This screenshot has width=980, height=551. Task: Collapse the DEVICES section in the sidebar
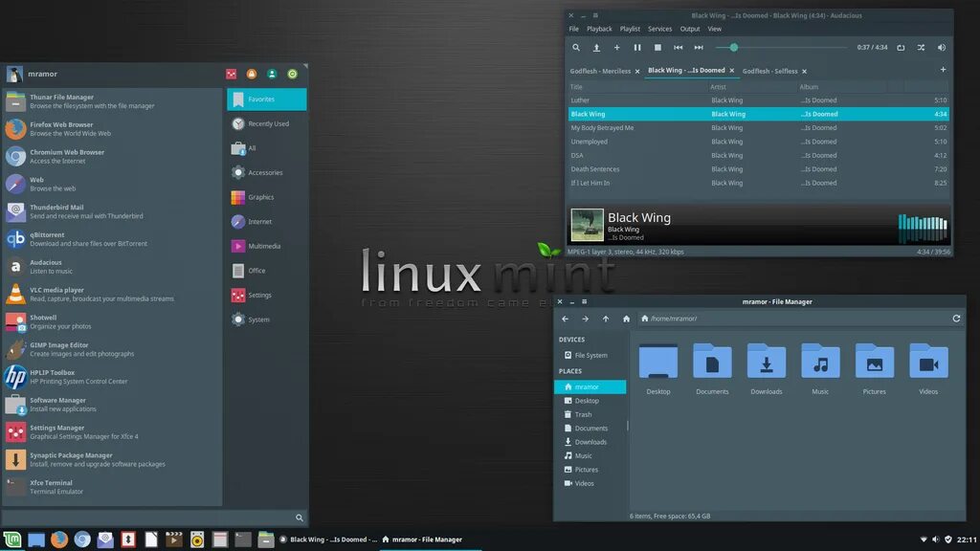(x=570, y=339)
